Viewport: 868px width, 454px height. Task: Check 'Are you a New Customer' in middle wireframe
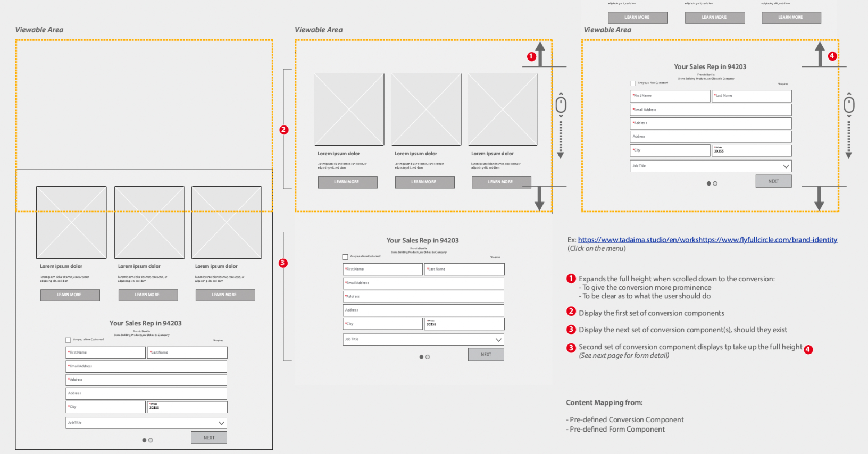[345, 257]
